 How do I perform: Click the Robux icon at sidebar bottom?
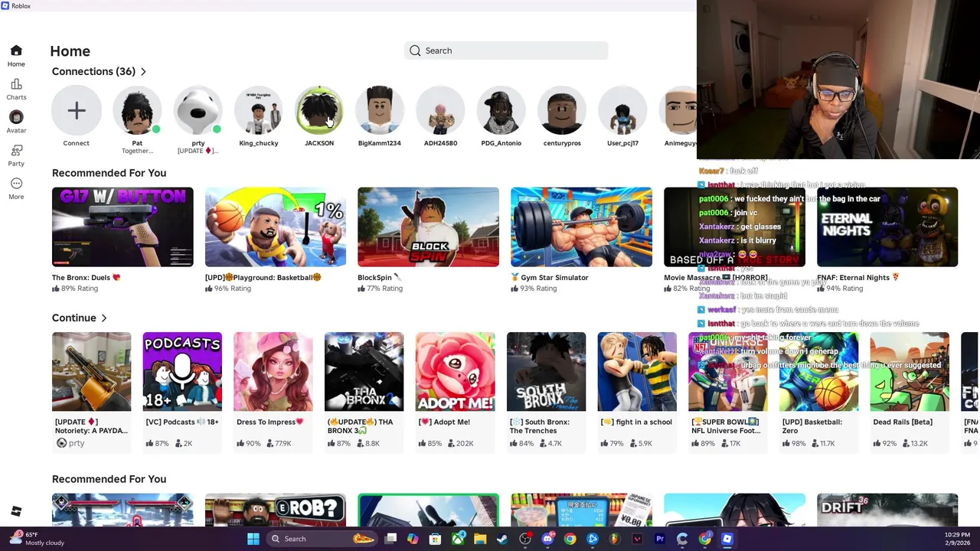[16, 511]
